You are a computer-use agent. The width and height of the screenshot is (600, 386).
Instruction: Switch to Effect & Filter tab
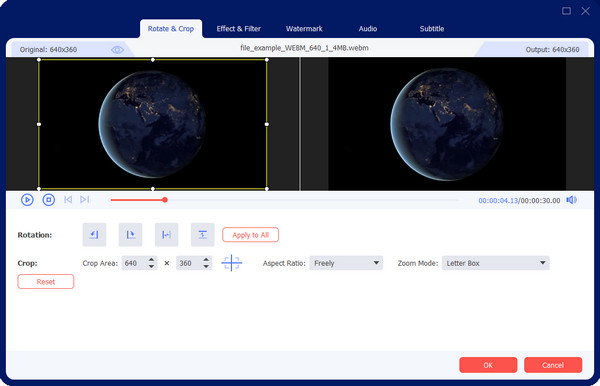coord(238,29)
